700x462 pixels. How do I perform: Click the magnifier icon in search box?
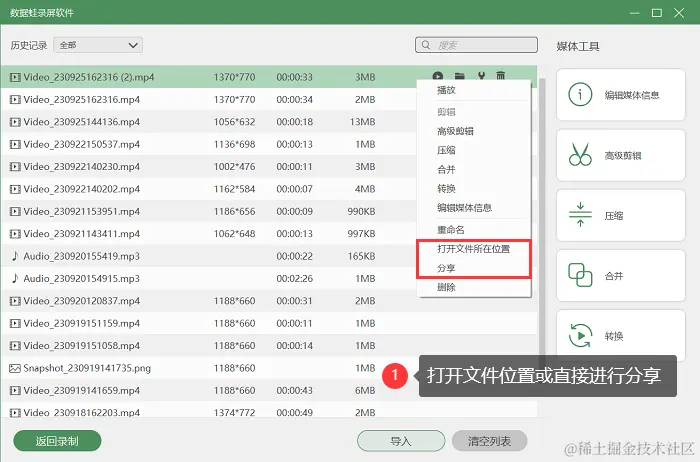(x=426, y=45)
